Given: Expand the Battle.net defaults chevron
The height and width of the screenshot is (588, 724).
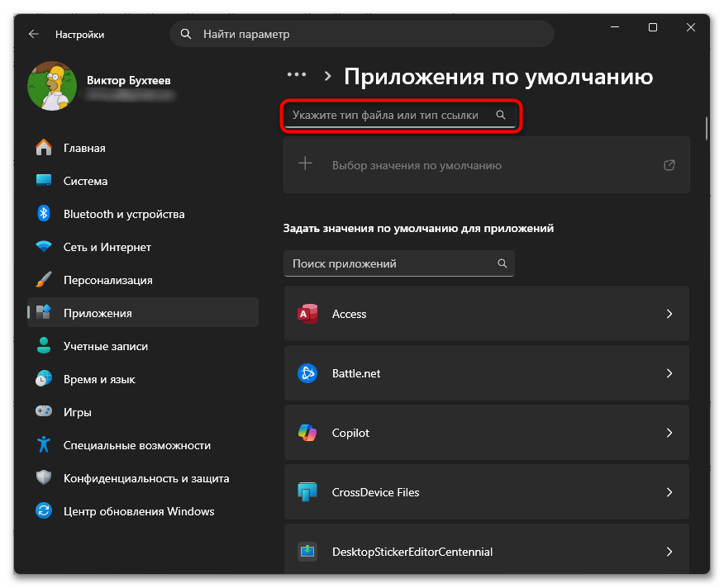Looking at the screenshot, I should tap(669, 373).
